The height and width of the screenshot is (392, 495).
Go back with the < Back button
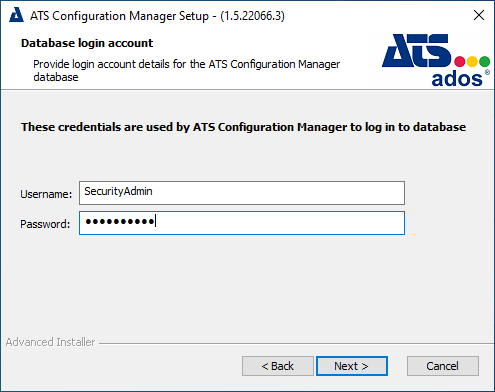pos(278,366)
